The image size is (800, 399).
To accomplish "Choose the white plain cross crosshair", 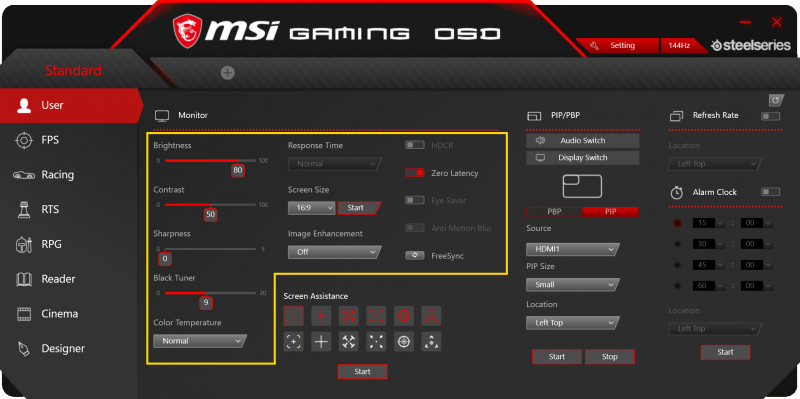I will click(321, 342).
